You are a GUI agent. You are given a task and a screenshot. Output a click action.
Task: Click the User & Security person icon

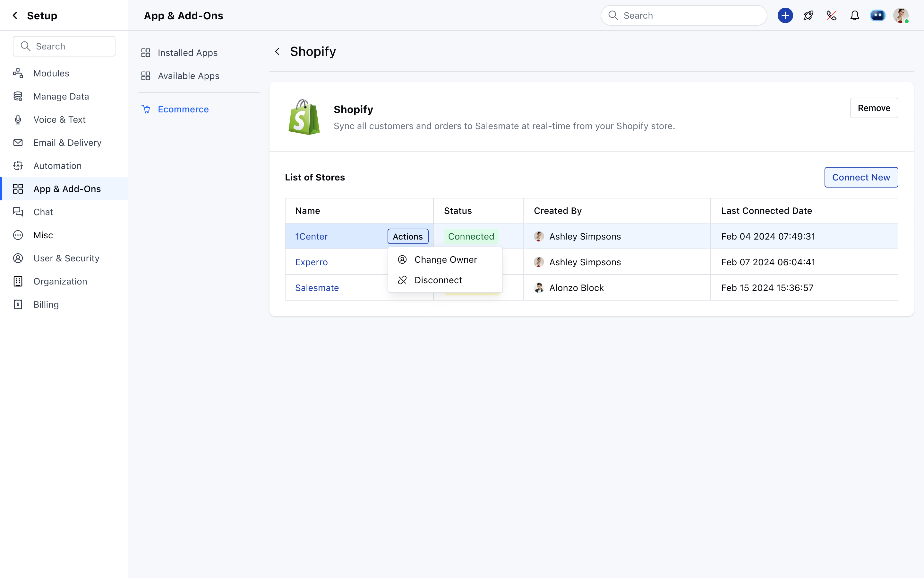click(x=18, y=258)
